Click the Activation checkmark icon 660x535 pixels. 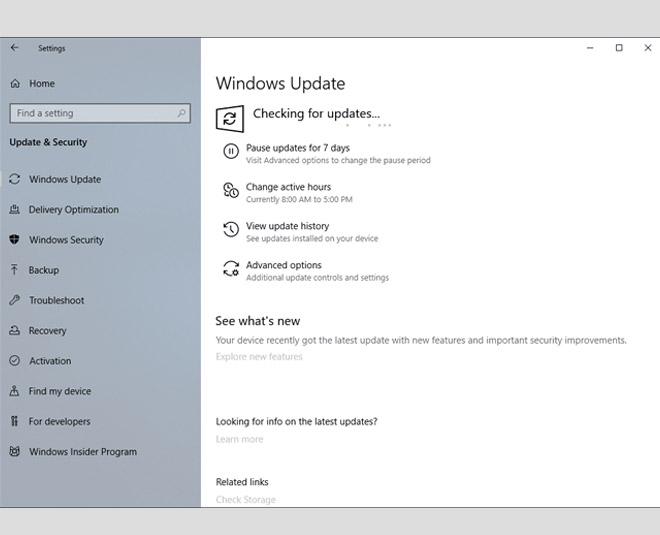[x=14, y=361]
